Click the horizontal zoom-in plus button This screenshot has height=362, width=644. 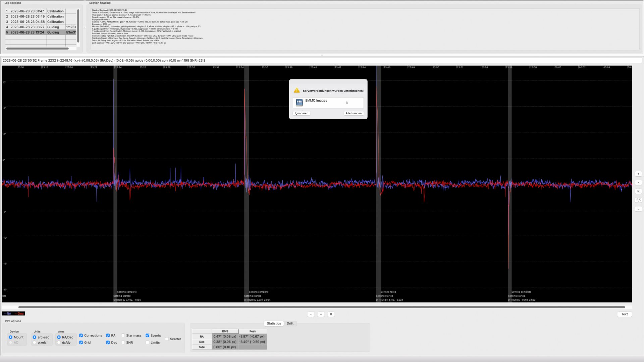321,314
